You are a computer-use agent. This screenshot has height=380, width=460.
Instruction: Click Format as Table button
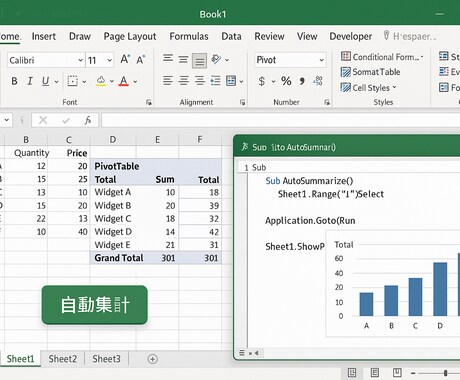pyautogui.click(x=370, y=72)
